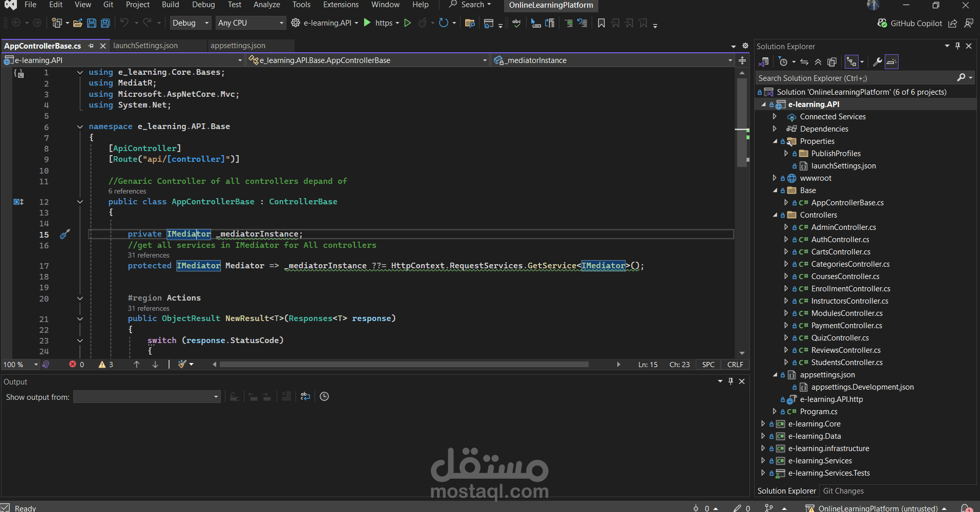Viewport: 980px width, 512px height.
Task: Toggle file nesting view in Solution Explorer
Action: 851,62
